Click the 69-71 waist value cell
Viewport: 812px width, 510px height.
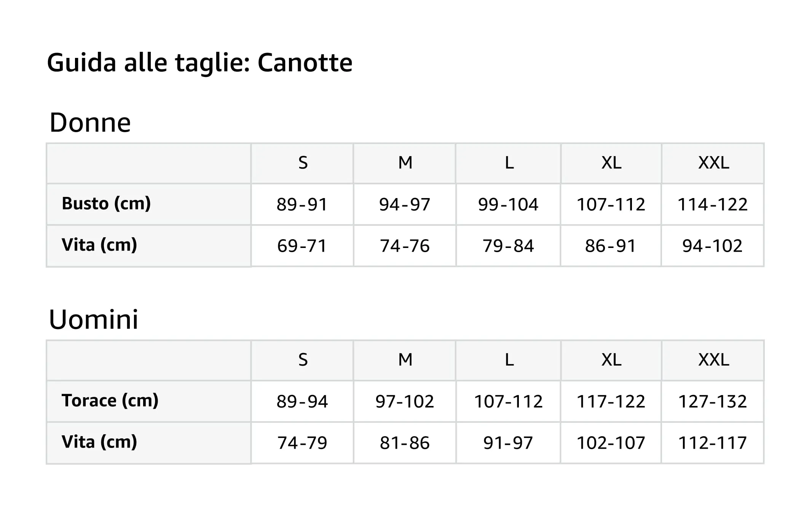[x=302, y=246]
